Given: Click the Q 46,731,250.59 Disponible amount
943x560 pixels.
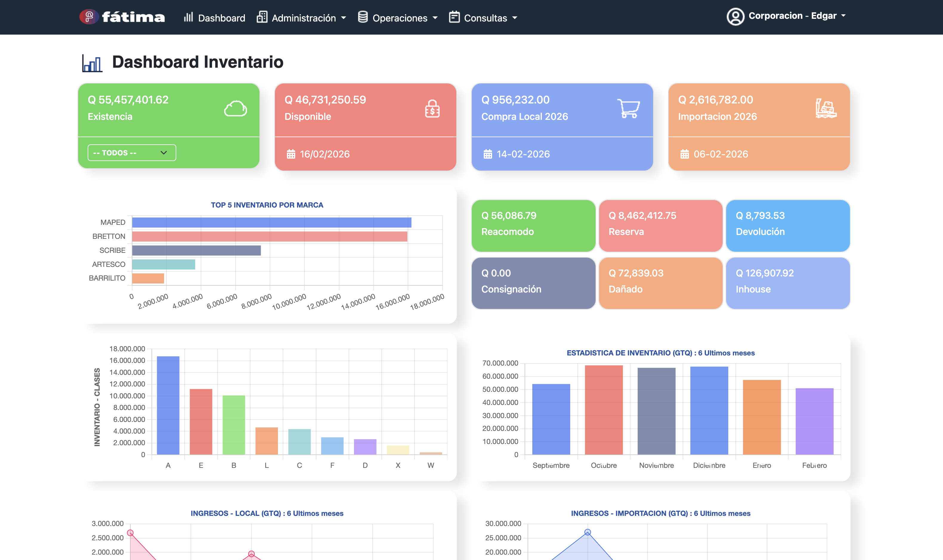Looking at the screenshot, I should 325,100.
